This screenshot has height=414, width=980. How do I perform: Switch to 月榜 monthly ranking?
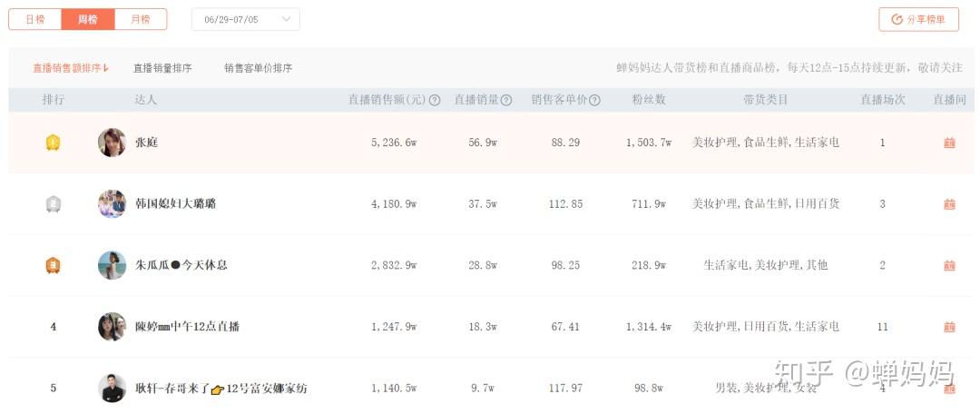pyautogui.click(x=141, y=19)
